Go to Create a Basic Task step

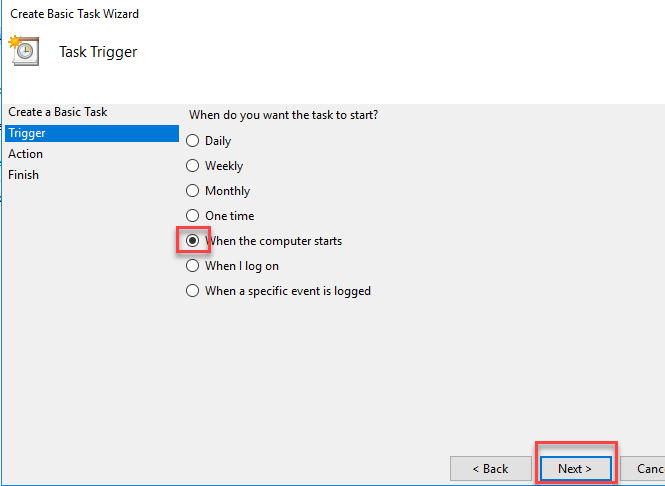click(x=57, y=112)
